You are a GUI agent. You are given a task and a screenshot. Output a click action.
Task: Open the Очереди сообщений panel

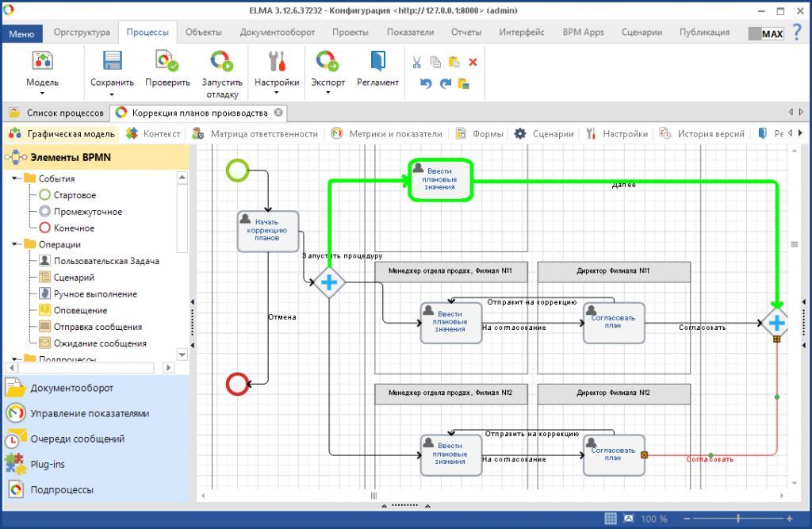(x=96, y=439)
